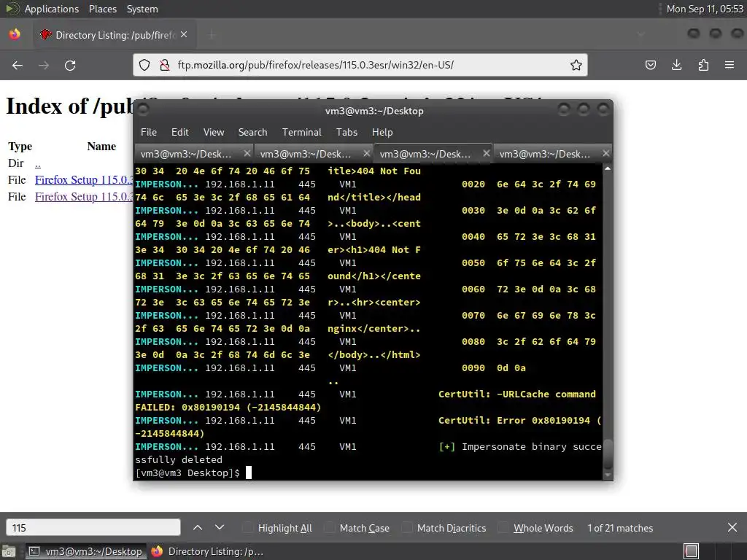Open the list all tabs chevron
This screenshot has width=747, height=560.
click(640, 35)
